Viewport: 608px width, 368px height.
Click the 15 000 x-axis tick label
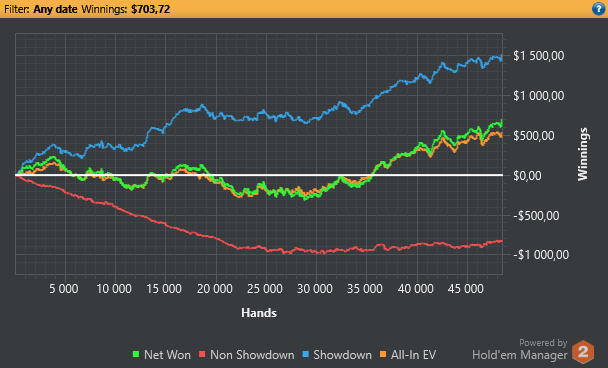pos(164,289)
